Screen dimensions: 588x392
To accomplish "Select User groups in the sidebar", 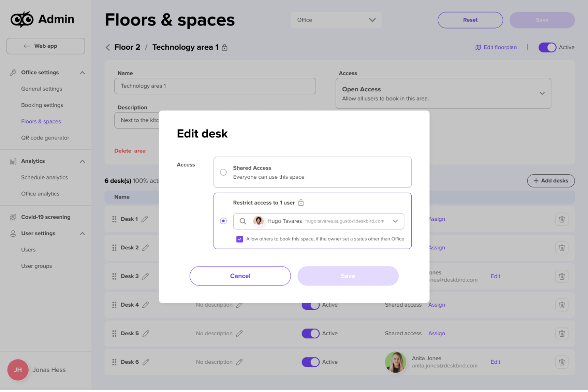I will (x=37, y=266).
